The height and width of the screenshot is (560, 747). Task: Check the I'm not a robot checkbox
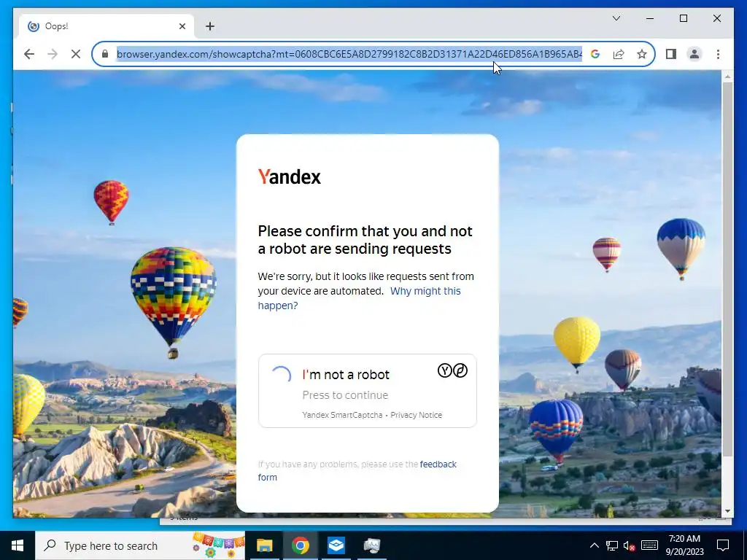pos(281,376)
